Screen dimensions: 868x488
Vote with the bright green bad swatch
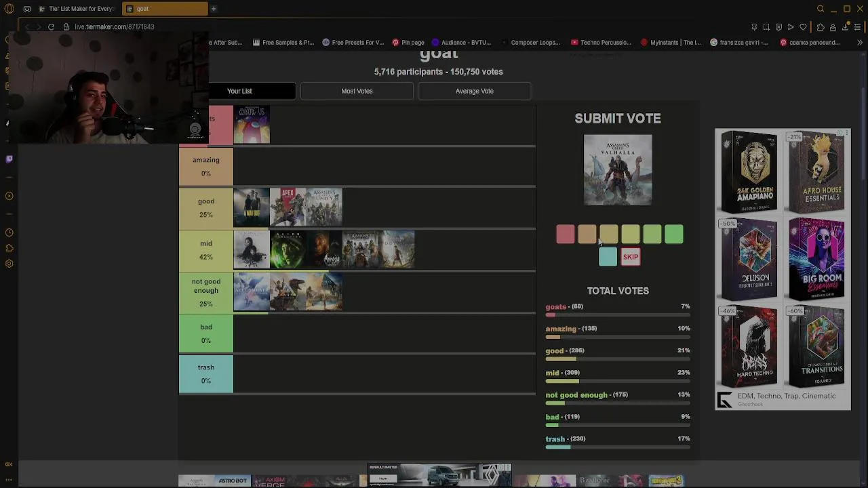pos(674,235)
